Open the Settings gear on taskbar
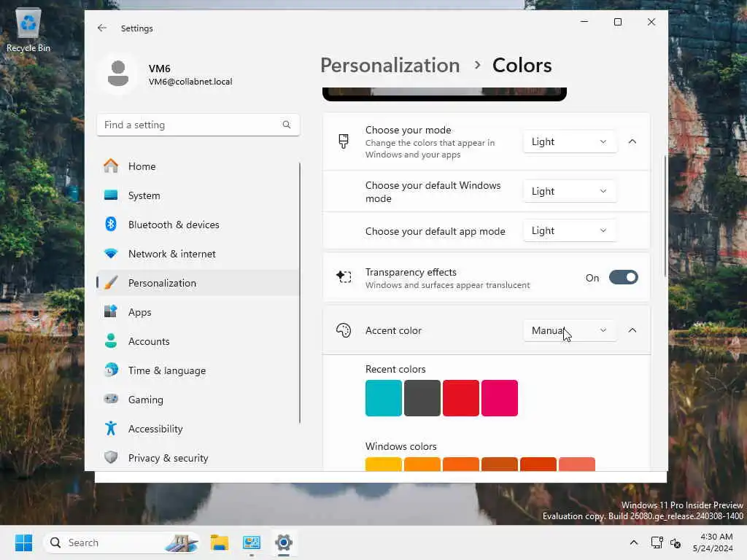This screenshot has width=747, height=560. [x=284, y=542]
